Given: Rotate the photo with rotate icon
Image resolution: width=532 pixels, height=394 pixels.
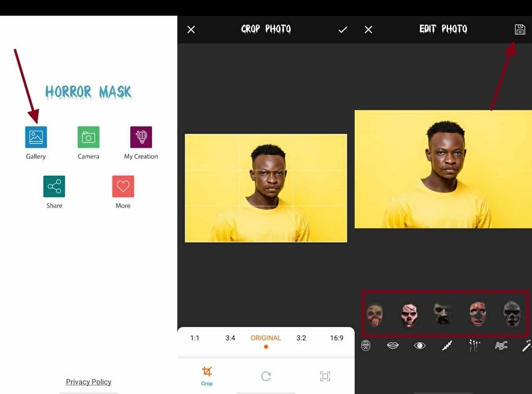Looking at the screenshot, I should pyautogui.click(x=266, y=376).
